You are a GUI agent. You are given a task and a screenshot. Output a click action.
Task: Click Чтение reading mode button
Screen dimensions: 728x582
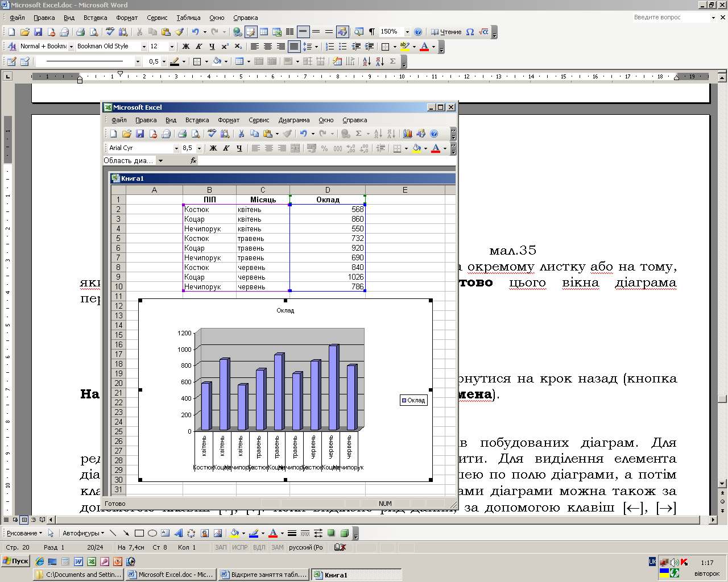[446, 32]
